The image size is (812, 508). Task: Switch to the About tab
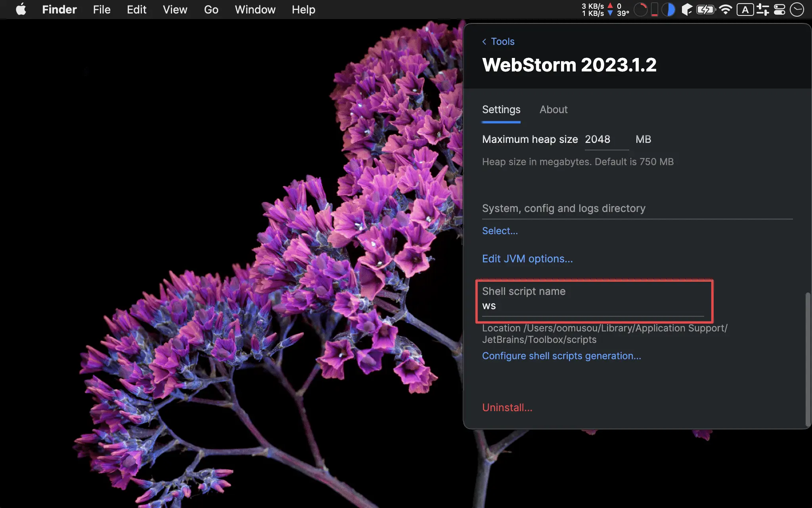coord(553,110)
